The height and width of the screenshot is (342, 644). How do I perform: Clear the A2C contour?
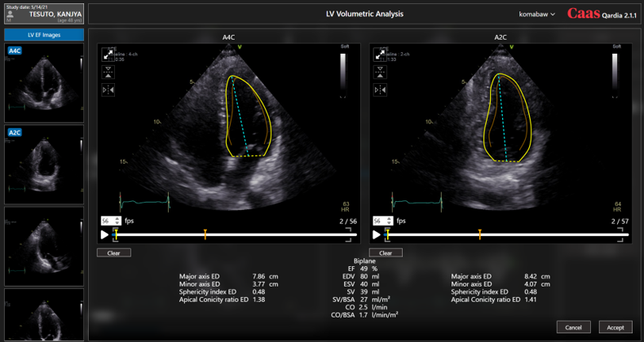(386, 252)
